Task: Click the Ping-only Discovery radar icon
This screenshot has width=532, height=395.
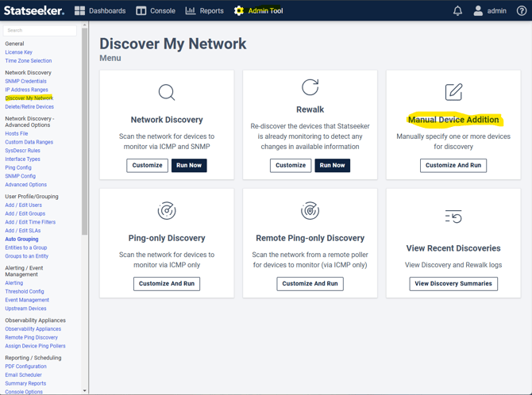Action: [x=167, y=211]
